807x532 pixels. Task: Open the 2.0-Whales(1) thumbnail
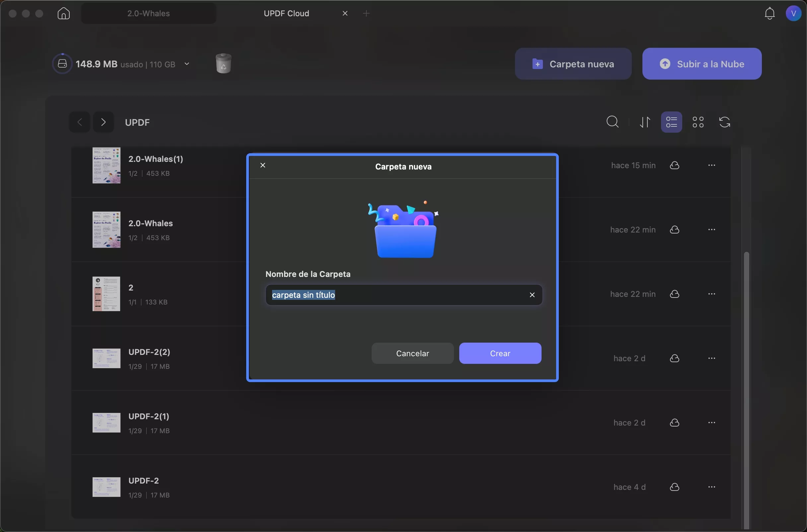coord(107,165)
